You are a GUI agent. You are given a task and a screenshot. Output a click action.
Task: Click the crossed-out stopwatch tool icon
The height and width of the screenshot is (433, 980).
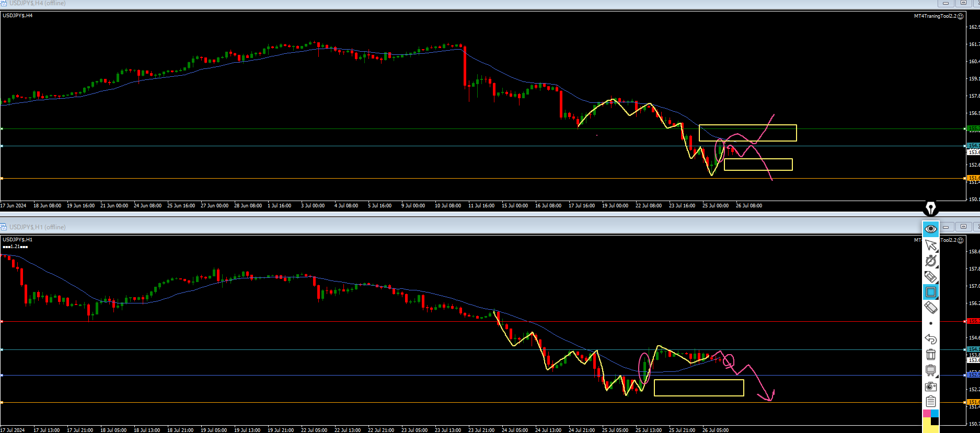click(x=930, y=261)
